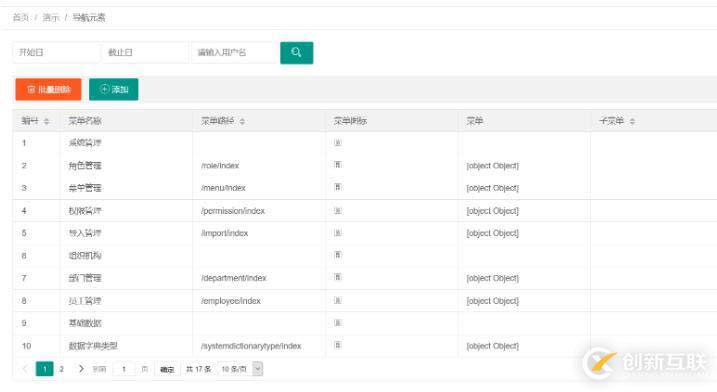717x392 pixels.
Task: Click the menu icon in the /department/index row
Action: tap(337, 277)
